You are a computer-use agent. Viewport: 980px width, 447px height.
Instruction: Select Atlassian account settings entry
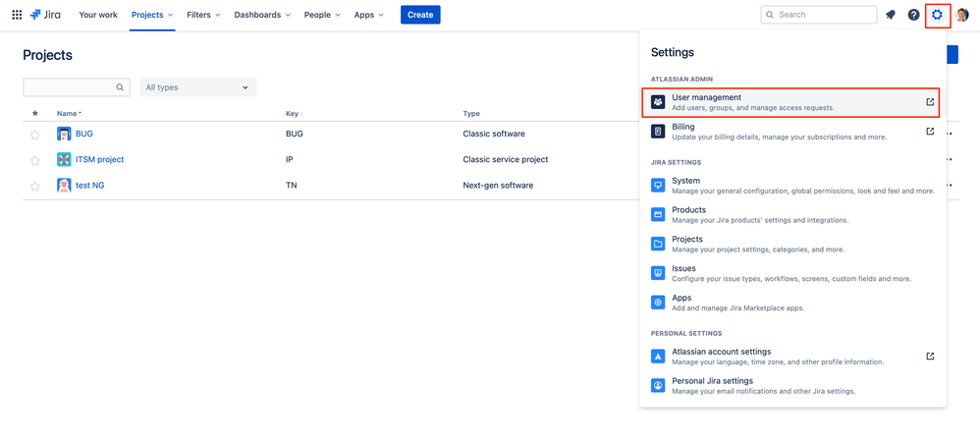pyautogui.click(x=791, y=357)
